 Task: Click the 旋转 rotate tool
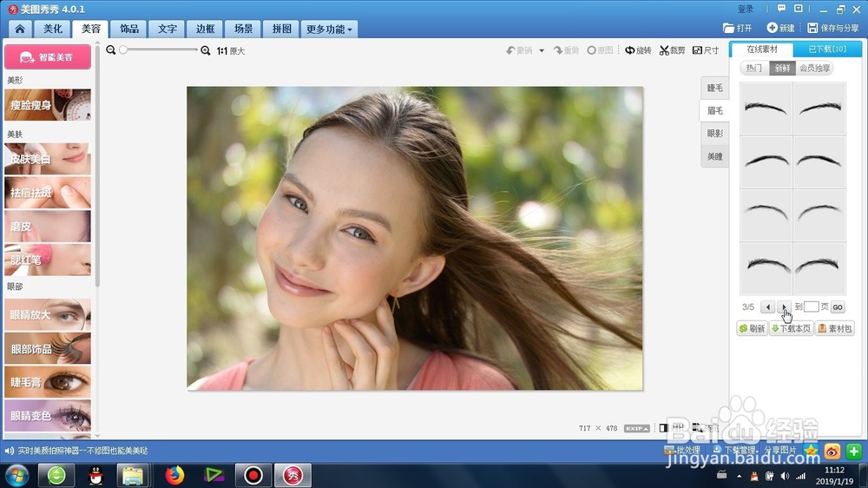tap(638, 50)
